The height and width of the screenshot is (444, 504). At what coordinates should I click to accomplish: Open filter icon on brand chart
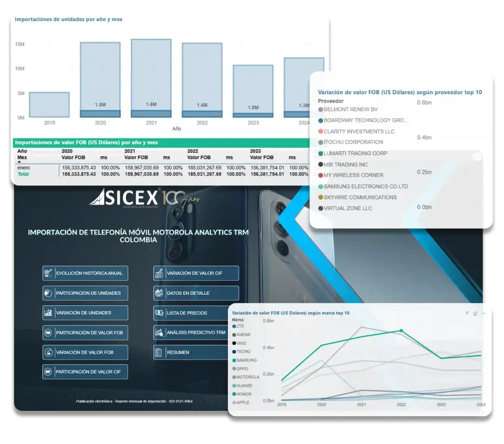click(x=467, y=313)
